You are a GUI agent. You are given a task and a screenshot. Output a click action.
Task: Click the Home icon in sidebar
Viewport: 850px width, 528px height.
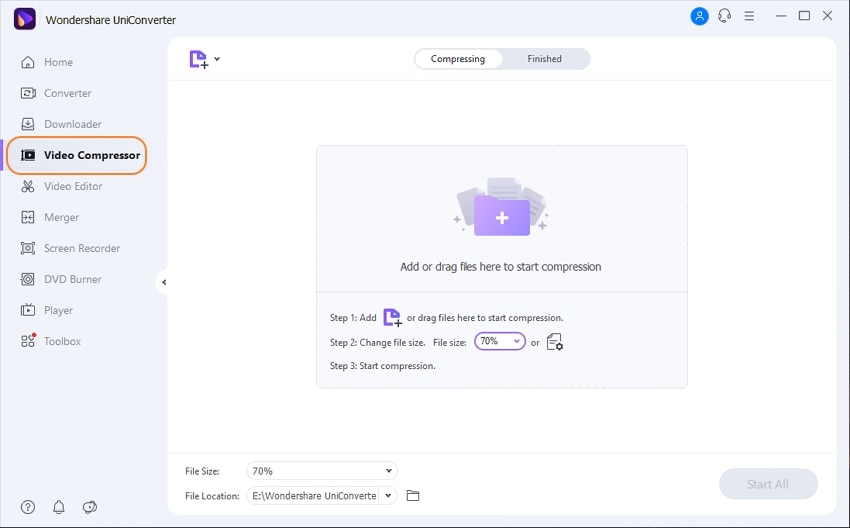click(x=28, y=62)
